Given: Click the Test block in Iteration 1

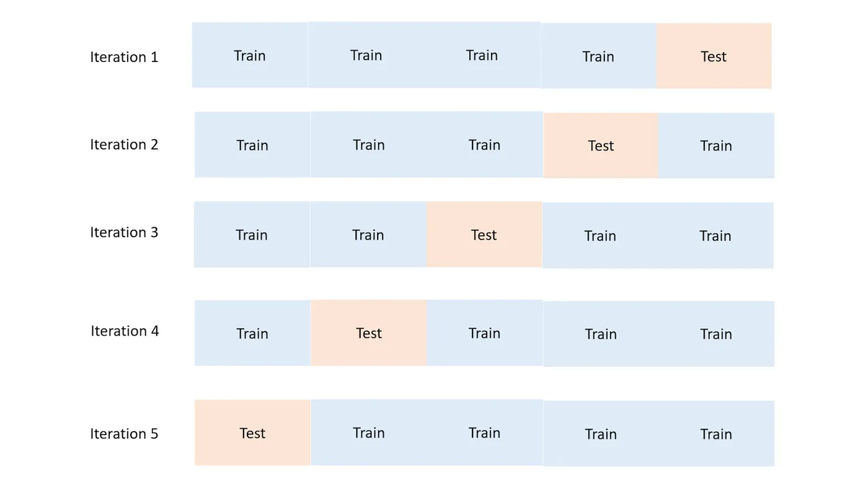Looking at the screenshot, I should [x=714, y=56].
